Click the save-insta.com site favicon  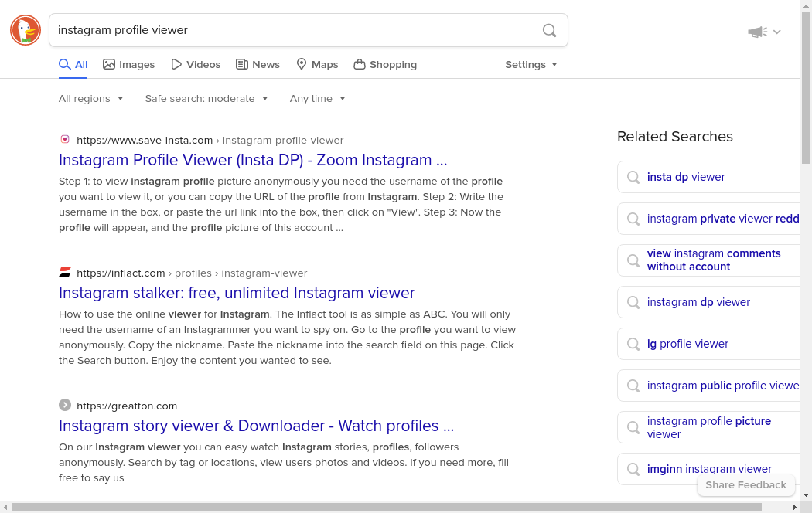click(65, 139)
